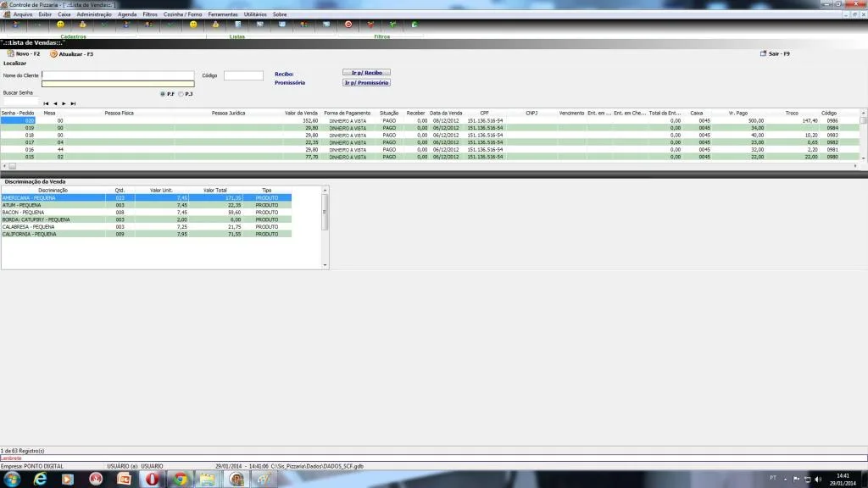Image resolution: width=868 pixels, height=488 pixels.
Task: Open the Administração menu
Action: (x=94, y=14)
